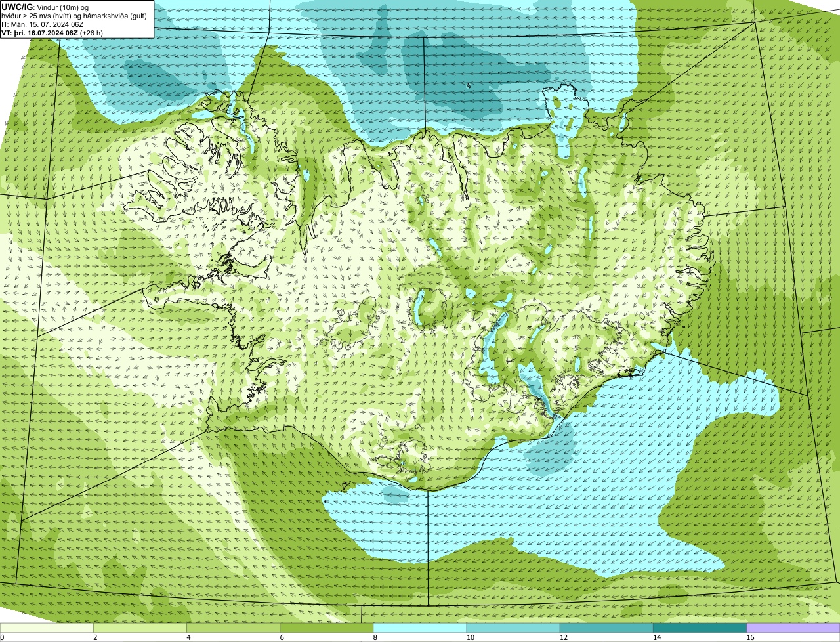Click the 6–8 m/s olive green legend color
The width and height of the screenshot is (840, 642).
tap(327, 628)
